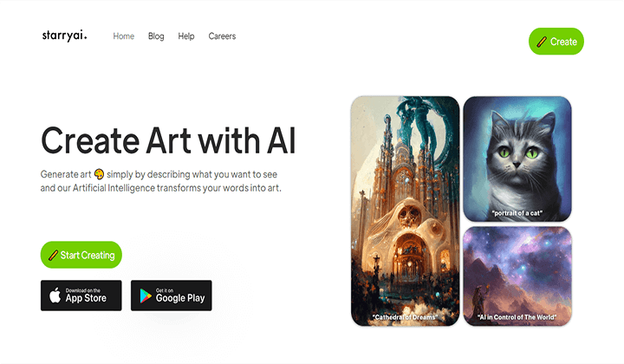The height and width of the screenshot is (364, 624).
Task: Open the Home nav link
Action: coord(123,36)
